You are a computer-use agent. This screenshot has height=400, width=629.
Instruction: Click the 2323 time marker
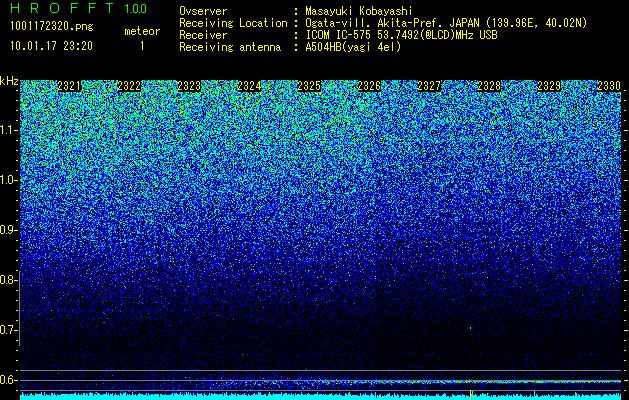189,86
